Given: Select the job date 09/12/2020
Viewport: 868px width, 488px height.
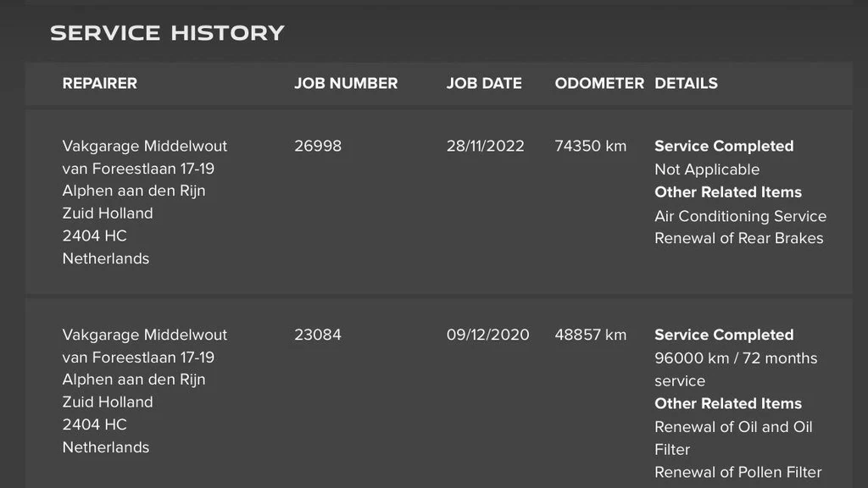Looking at the screenshot, I should pos(487,335).
